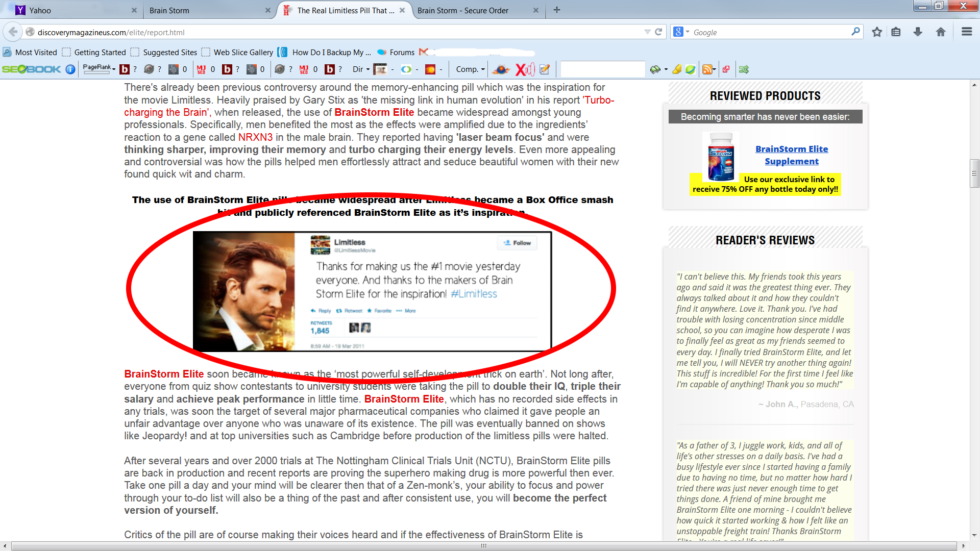This screenshot has height=551, width=980.
Task: Open the Forums bookmark
Action: point(396,52)
